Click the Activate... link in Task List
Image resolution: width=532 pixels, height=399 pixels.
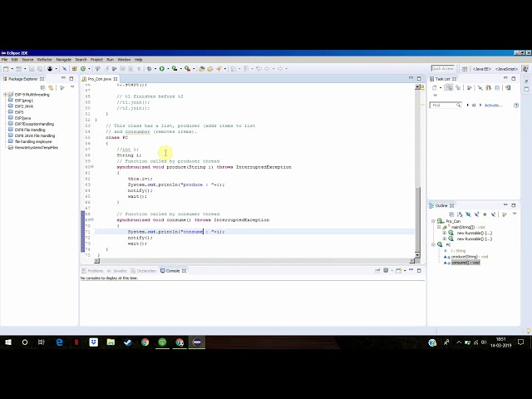pyautogui.click(x=493, y=106)
